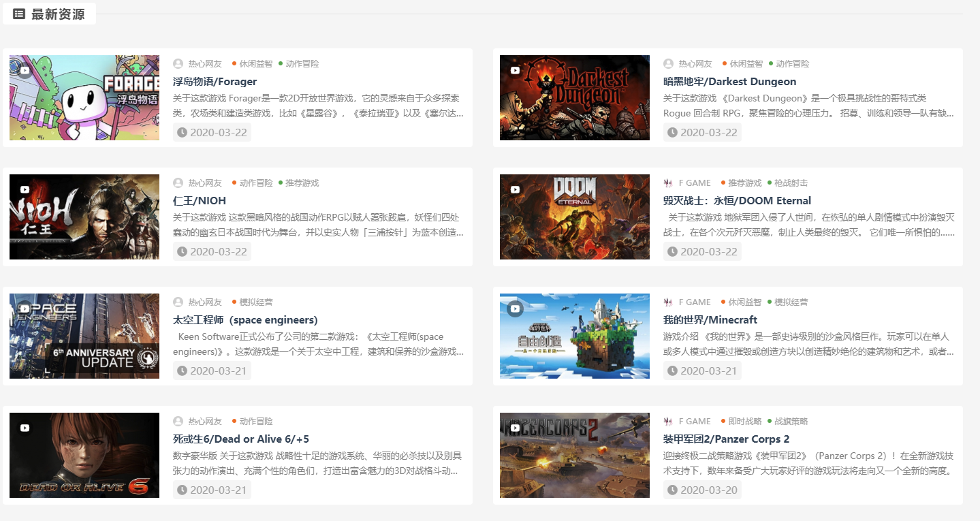Click the 最新资源 section heading
This screenshot has height=521, width=980.
(58, 14)
